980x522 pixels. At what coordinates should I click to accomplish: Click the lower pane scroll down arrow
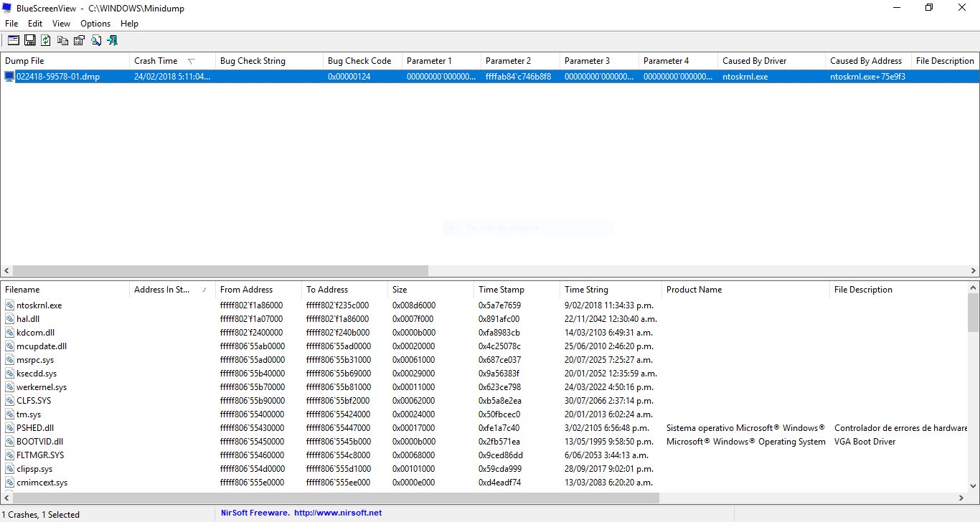pos(974,485)
